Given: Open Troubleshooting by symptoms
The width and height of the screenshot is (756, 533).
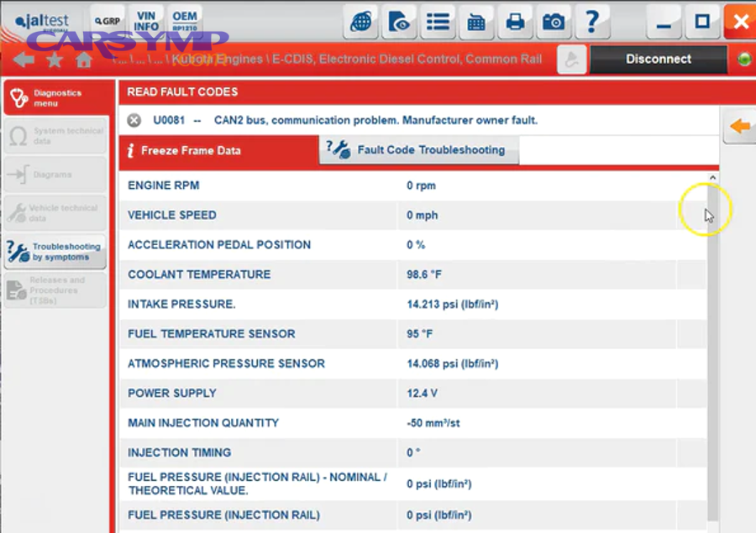Looking at the screenshot, I should tap(55, 252).
